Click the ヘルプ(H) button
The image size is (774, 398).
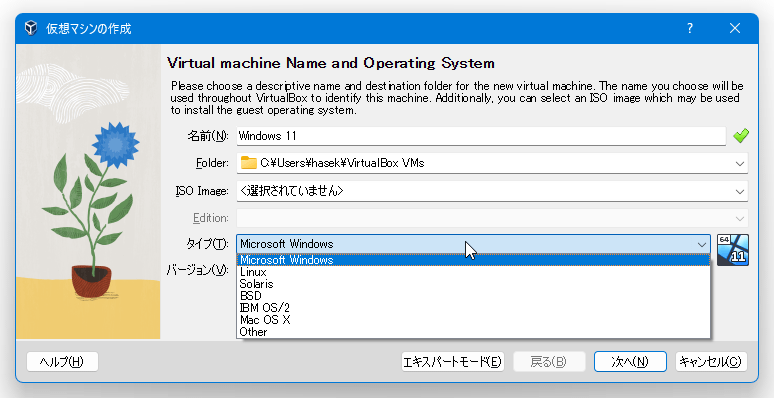pos(62,362)
